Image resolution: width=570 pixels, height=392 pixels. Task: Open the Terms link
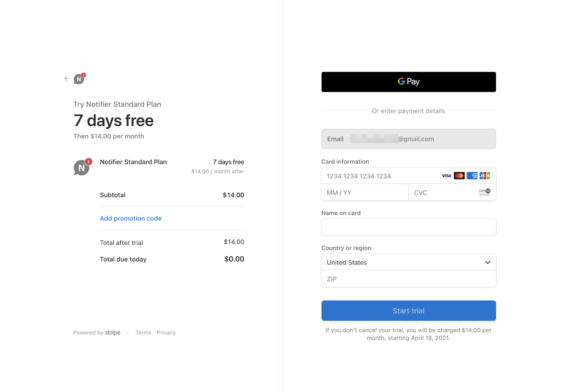(143, 333)
